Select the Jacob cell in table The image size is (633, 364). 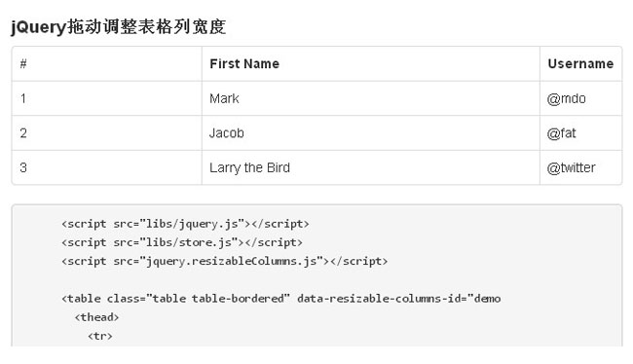[x=371, y=133]
